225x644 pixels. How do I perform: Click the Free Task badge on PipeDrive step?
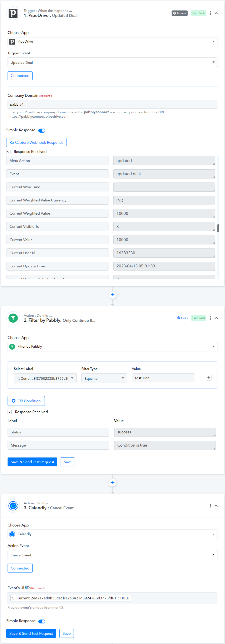pyautogui.click(x=198, y=13)
